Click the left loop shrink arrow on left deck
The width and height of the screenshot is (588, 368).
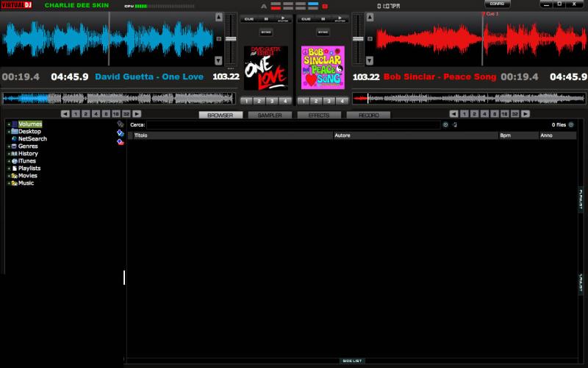click(x=65, y=114)
